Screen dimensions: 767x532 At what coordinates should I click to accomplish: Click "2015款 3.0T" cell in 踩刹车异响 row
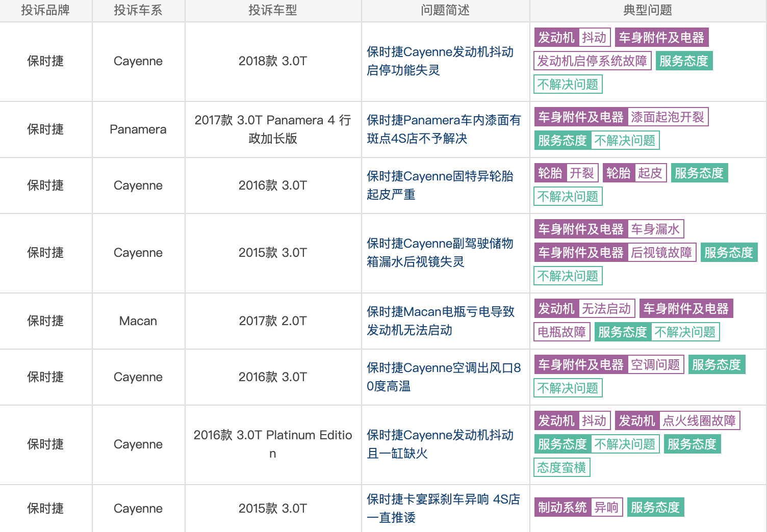pos(273,509)
